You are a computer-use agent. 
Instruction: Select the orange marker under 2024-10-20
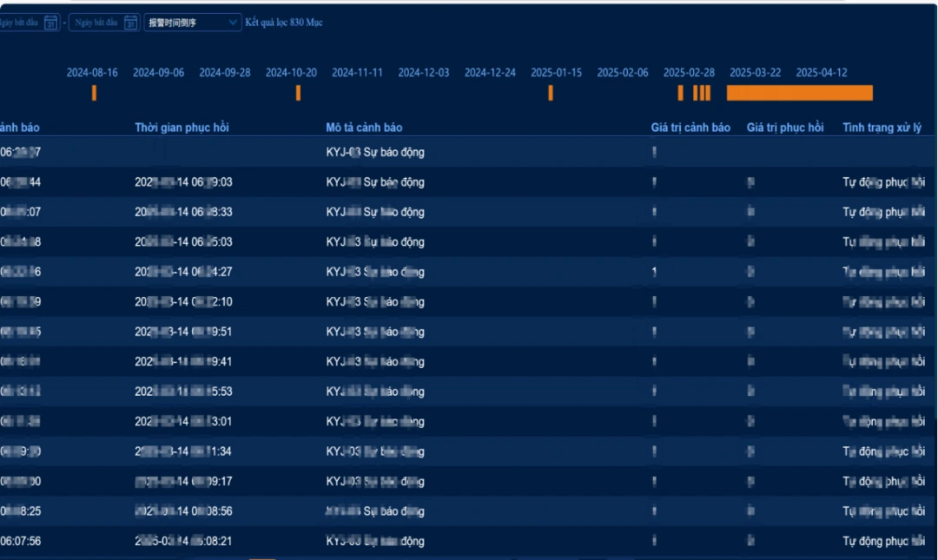[x=298, y=93]
